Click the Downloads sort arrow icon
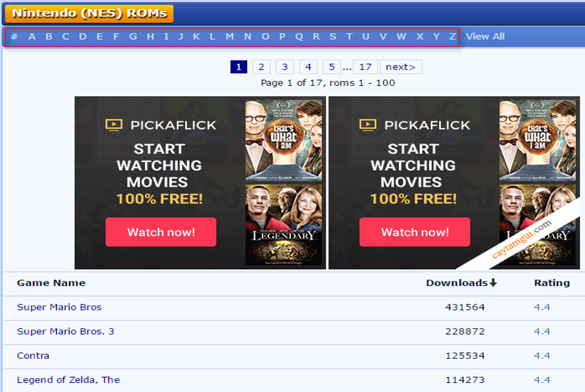 [x=493, y=283]
